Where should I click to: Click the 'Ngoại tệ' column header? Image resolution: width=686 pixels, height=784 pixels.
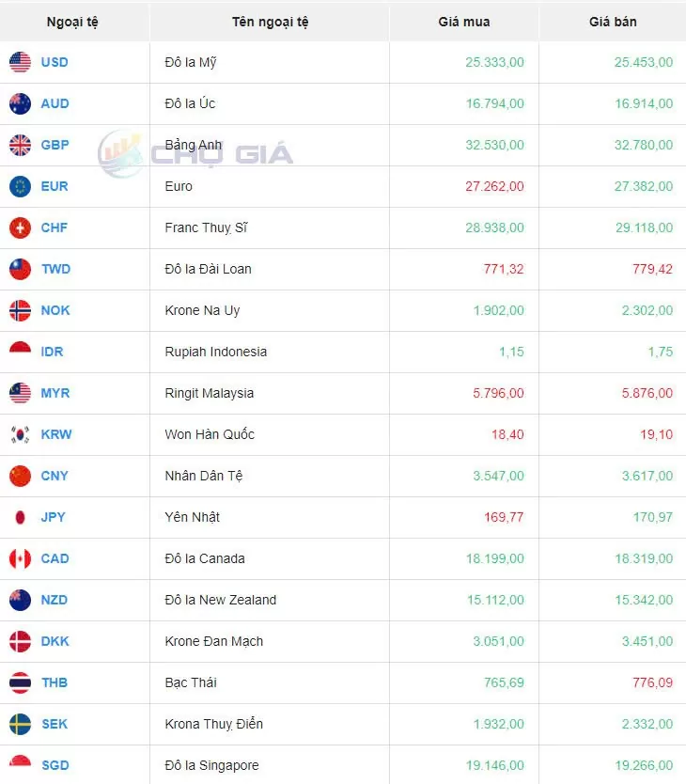[x=72, y=22]
